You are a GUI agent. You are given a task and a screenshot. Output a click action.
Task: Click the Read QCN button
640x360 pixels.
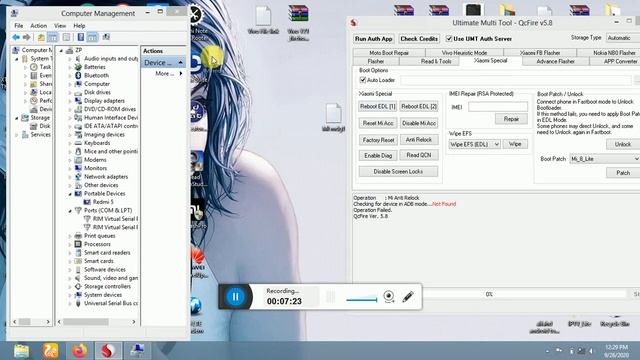click(x=419, y=155)
